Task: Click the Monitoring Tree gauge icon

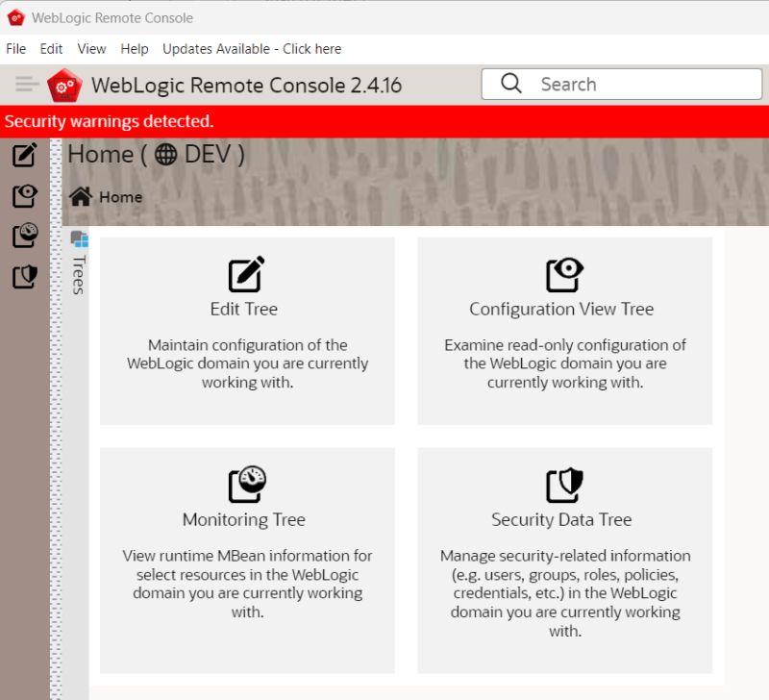Action: click(x=247, y=485)
